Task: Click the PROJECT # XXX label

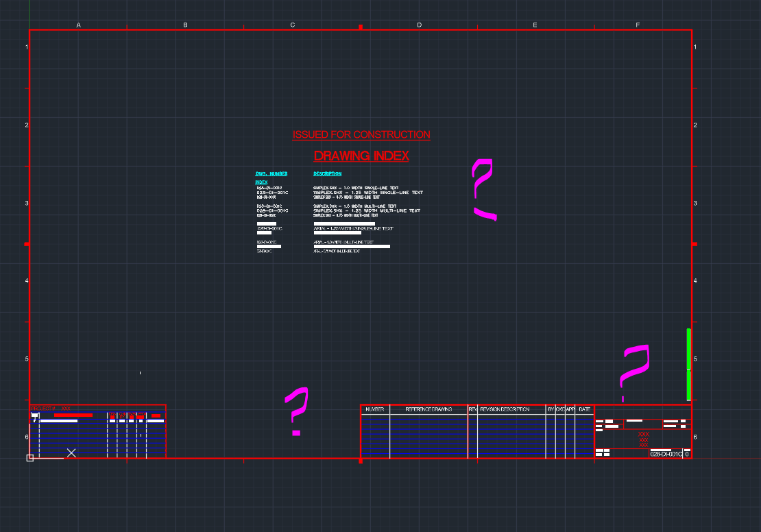Action: point(49,408)
